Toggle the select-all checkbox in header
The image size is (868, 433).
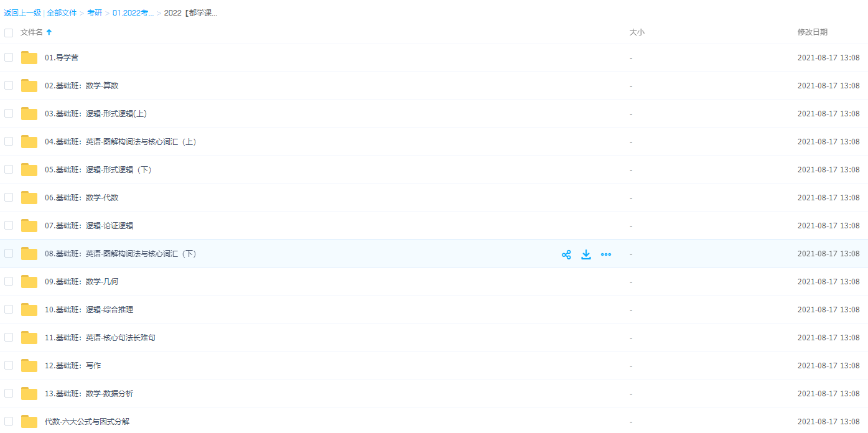tap(9, 32)
